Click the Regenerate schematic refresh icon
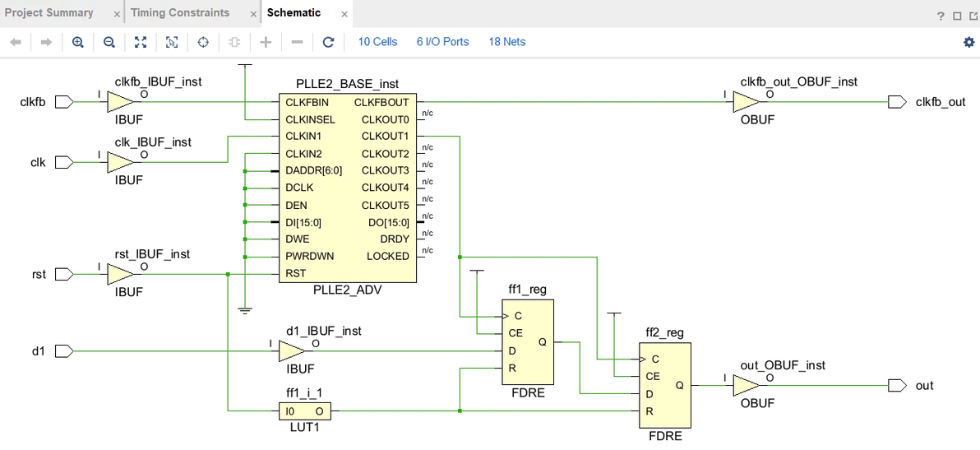This screenshot has width=980, height=450. (x=328, y=42)
